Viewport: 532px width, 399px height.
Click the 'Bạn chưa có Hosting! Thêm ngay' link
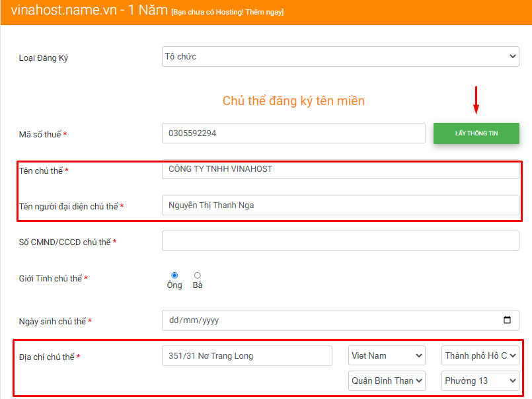tap(227, 12)
